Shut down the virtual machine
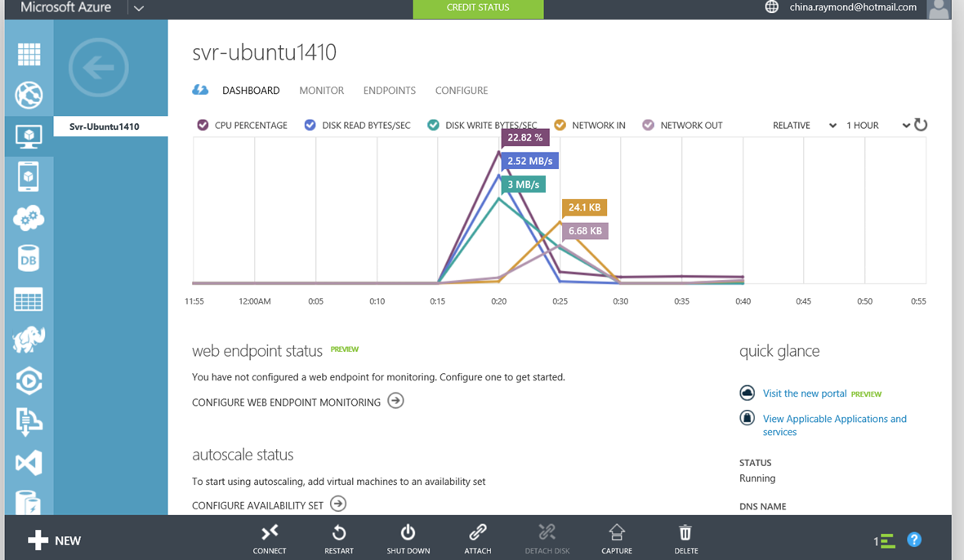Viewport: 964px width, 560px height. 408,539
